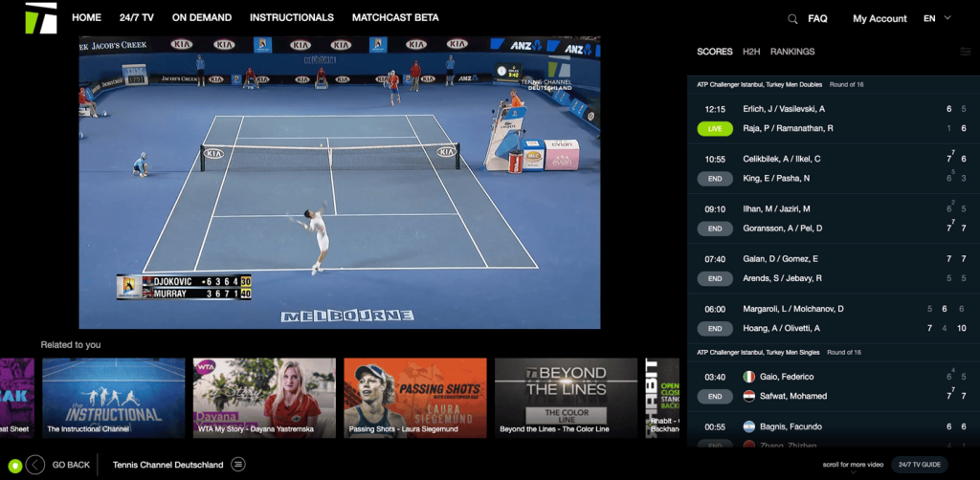
Task: Click END badge of the 10:55 match
Action: pyautogui.click(x=715, y=179)
